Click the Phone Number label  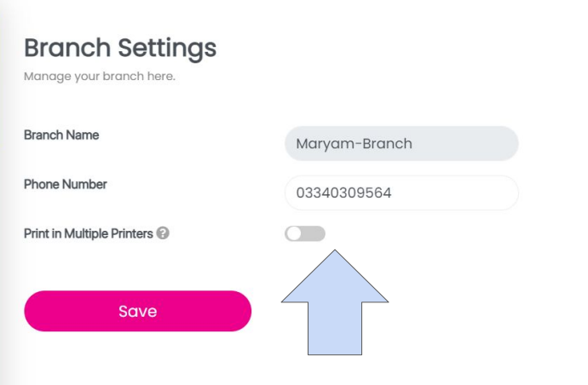[66, 184]
